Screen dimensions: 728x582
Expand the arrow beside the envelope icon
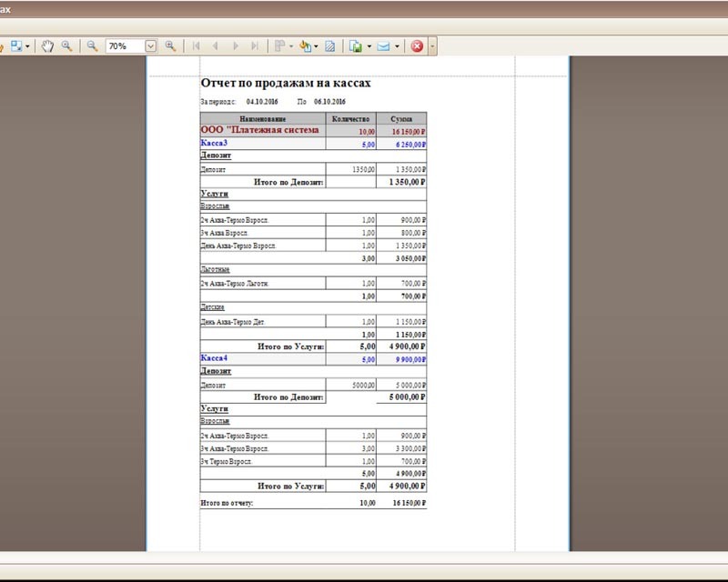(397, 45)
